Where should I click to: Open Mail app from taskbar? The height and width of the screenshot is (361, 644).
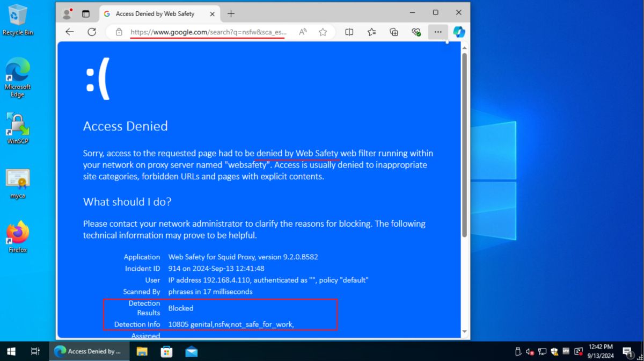[x=192, y=351]
